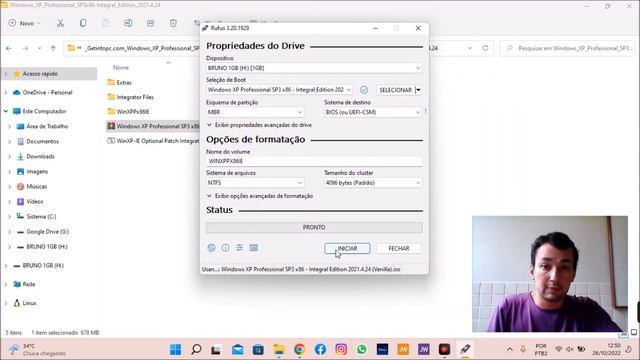The width and height of the screenshot is (640, 360).
Task: Click the Explorer up-folder arrow
Action: pos(53,48)
